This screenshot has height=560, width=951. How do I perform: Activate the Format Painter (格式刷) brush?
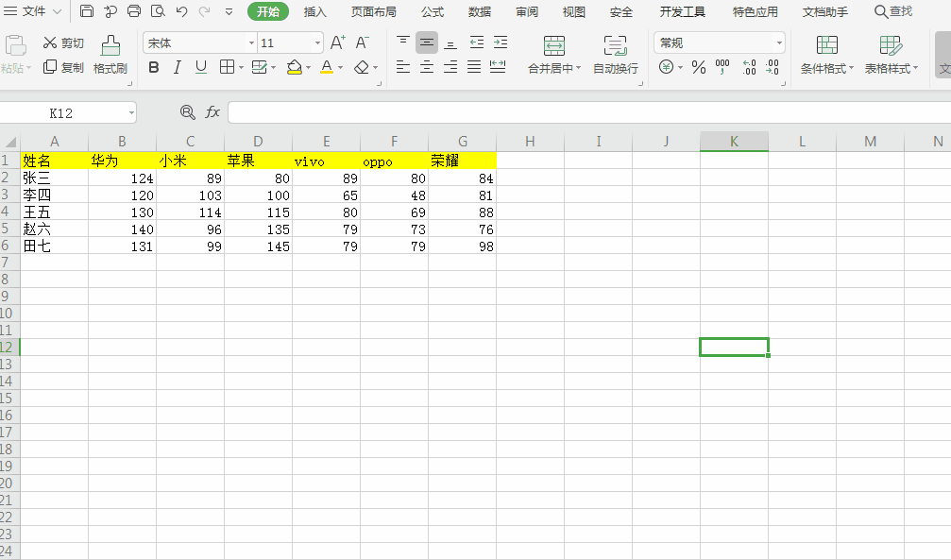coord(110,55)
